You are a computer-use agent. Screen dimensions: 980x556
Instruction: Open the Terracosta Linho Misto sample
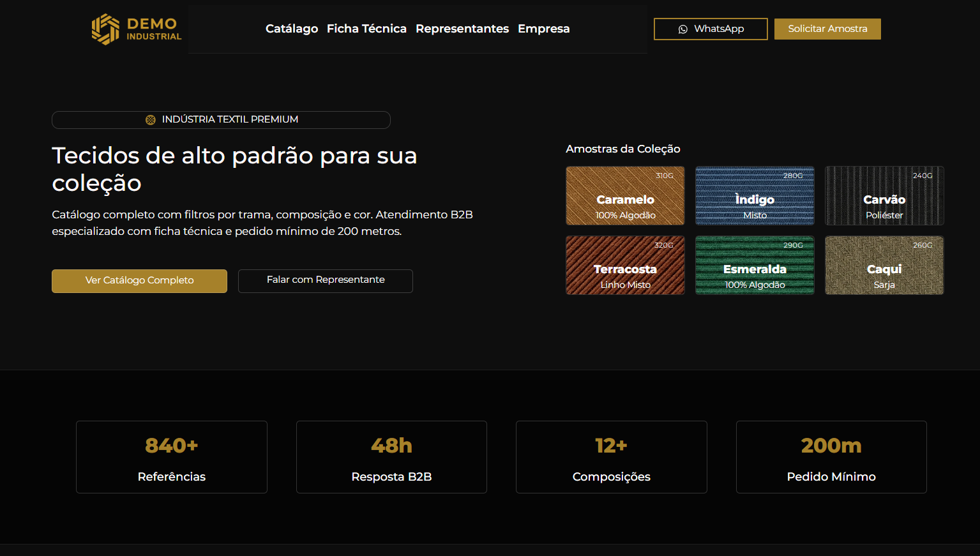[x=625, y=265]
